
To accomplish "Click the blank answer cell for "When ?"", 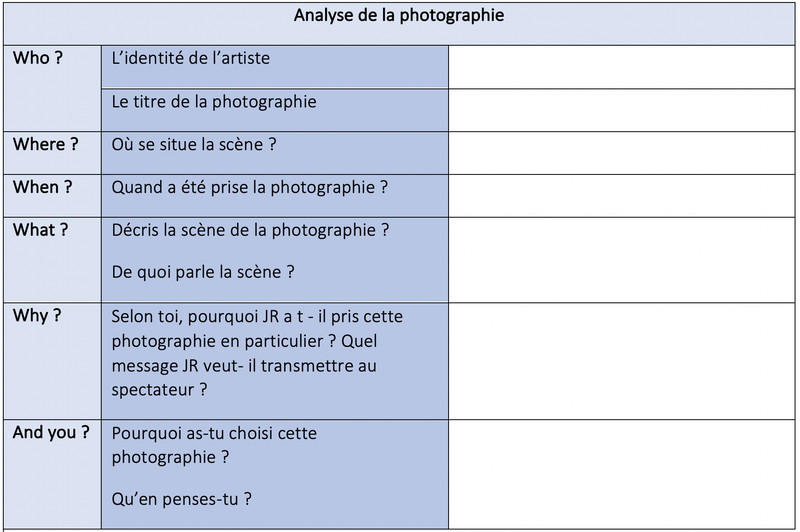I will [621, 194].
